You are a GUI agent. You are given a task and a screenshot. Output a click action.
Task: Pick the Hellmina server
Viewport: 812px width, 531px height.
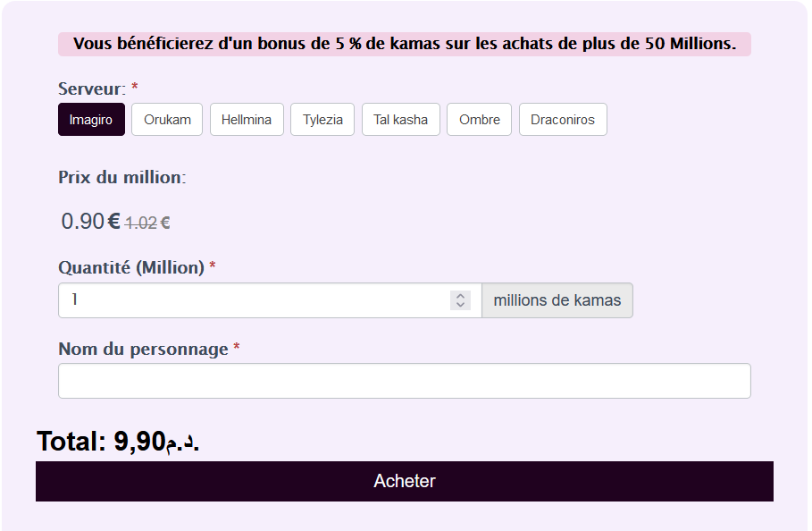click(247, 119)
